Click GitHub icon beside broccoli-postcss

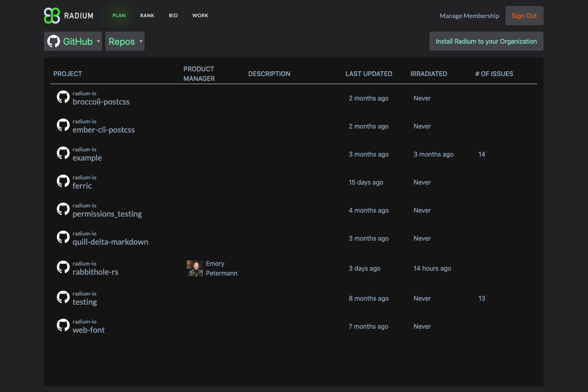pyautogui.click(x=63, y=97)
